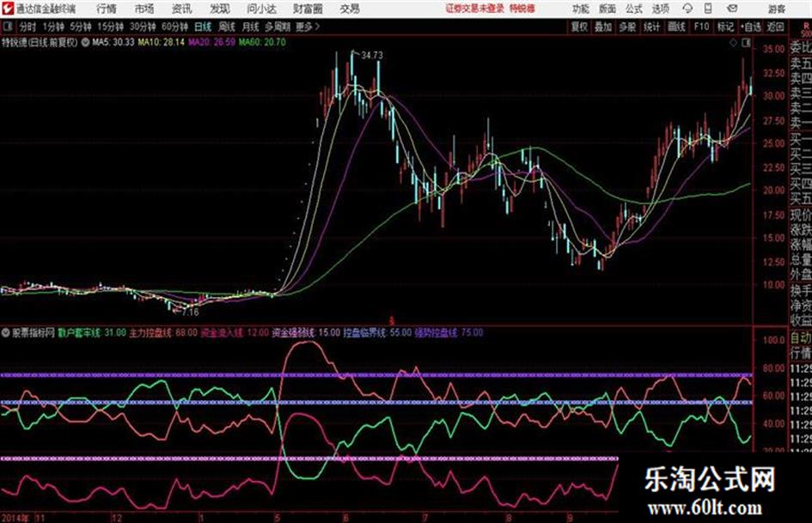The width and height of the screenshot is (812, 523).
Task: Click the 通达信 red logo icon
Action: [8, 9]
